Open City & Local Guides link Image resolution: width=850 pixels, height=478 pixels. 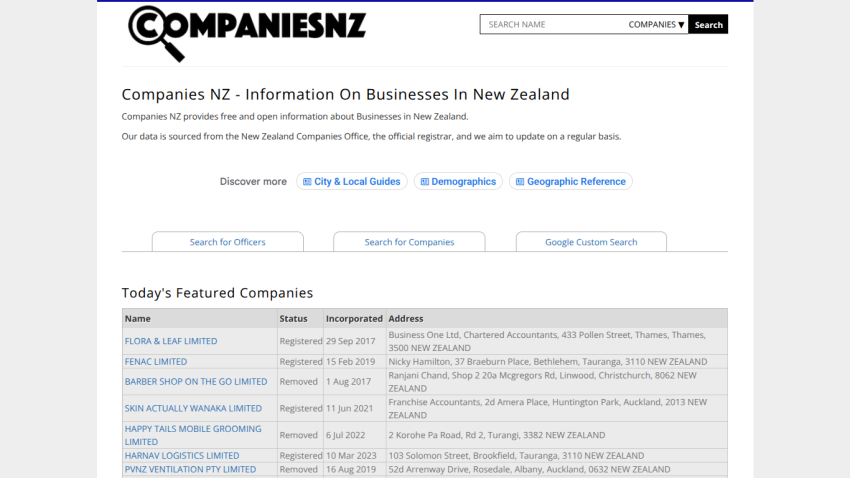(352, 182)
